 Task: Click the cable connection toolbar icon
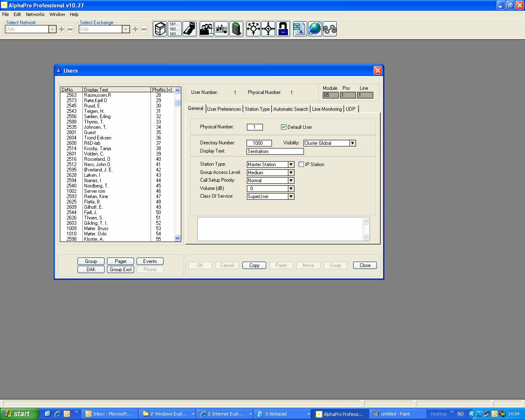(x=330, y=29)
